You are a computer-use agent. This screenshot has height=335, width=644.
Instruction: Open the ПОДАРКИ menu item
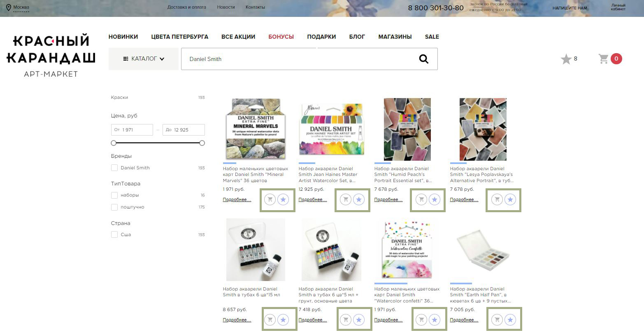click(x=321, y=37)
